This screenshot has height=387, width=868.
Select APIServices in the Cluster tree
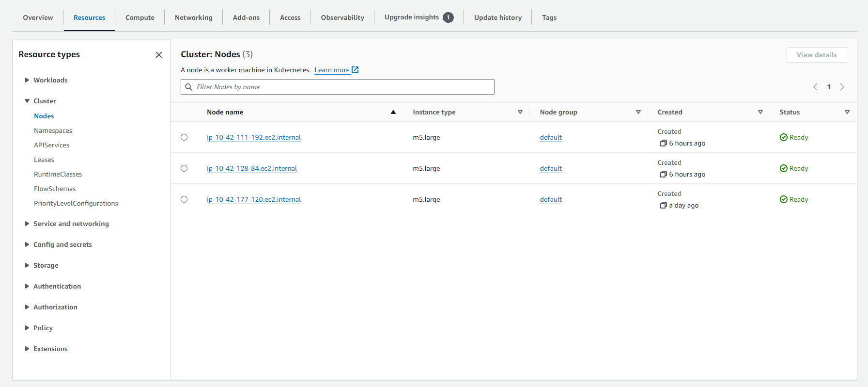51,145
